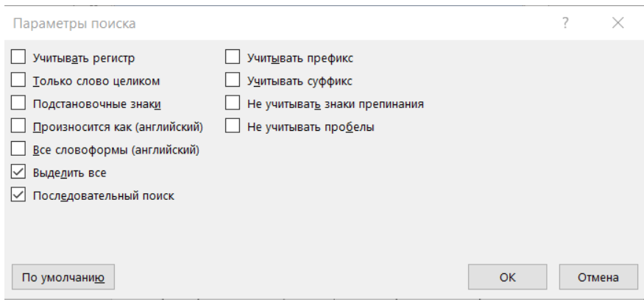Click the Отмена button
Screen dimensions: 644x302
tap(597, 277)
